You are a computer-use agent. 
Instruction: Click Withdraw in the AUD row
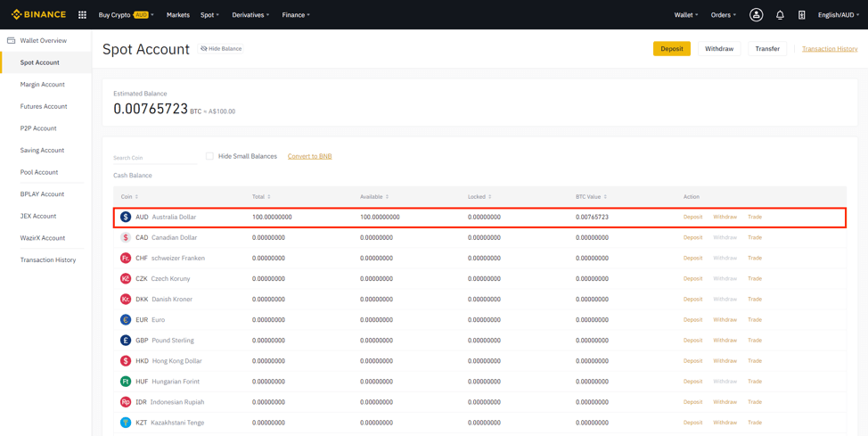pyautogui.click(x=725, y=217)
